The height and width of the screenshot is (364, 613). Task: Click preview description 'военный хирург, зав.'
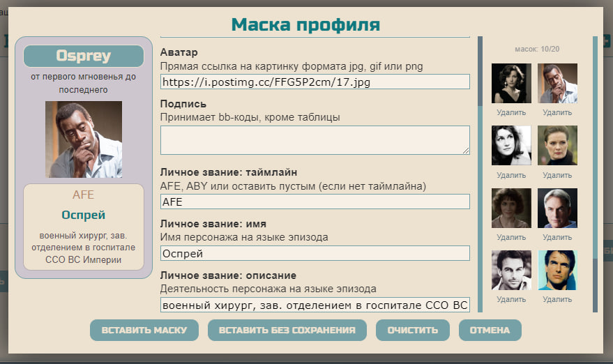[x=83, y=236]
